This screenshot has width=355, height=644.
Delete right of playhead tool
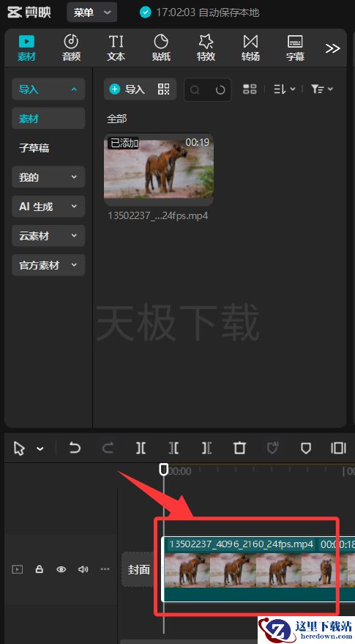coord(207,448)
